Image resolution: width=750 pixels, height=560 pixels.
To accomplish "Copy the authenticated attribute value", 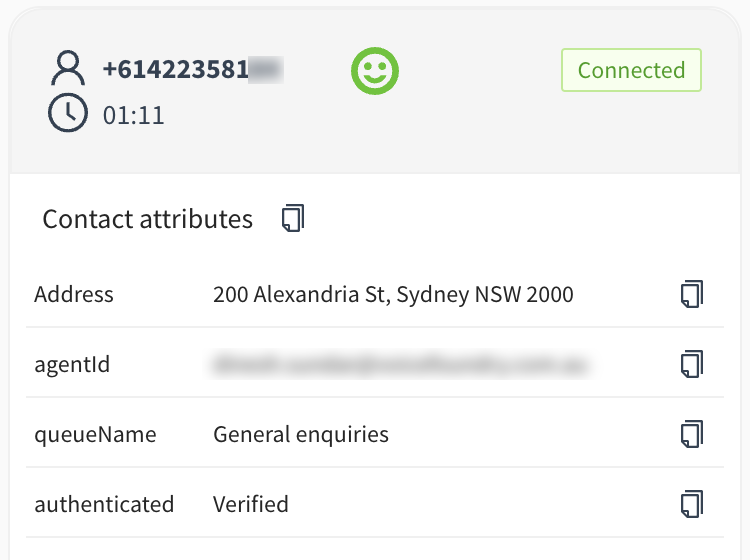I will tap(692, 504).
